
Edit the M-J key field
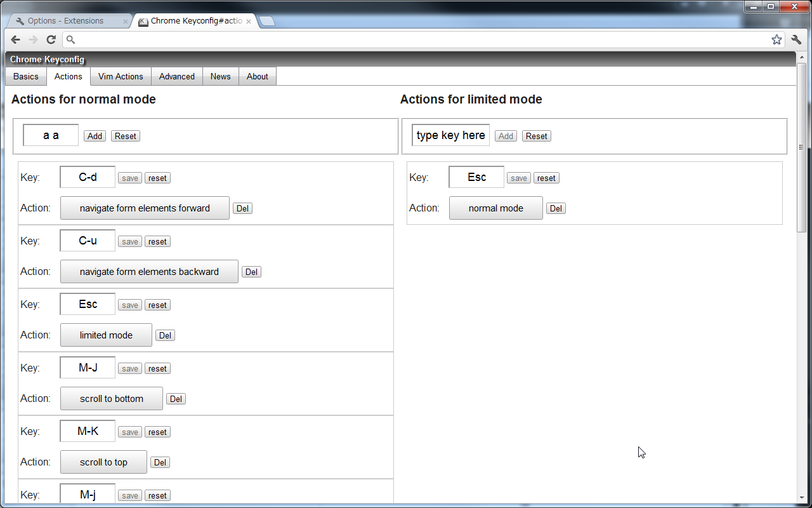(88, 368)
